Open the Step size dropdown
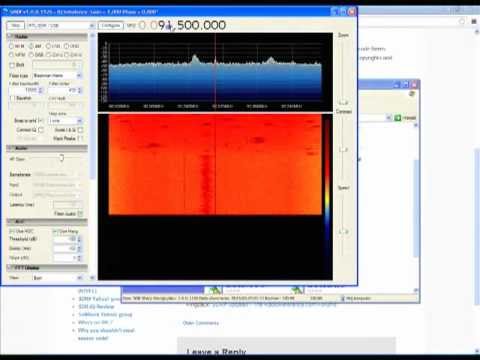The width and height of the screenshot is (480, 360). point(65,121)
